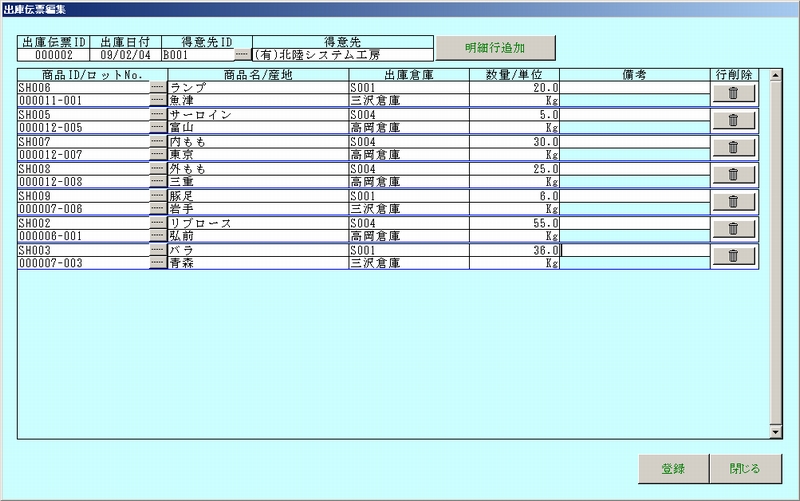Delete the SH003 バラ row
The height and width of the screenshot is (501, 800).
pyautogui.click(x=733, y=255)
